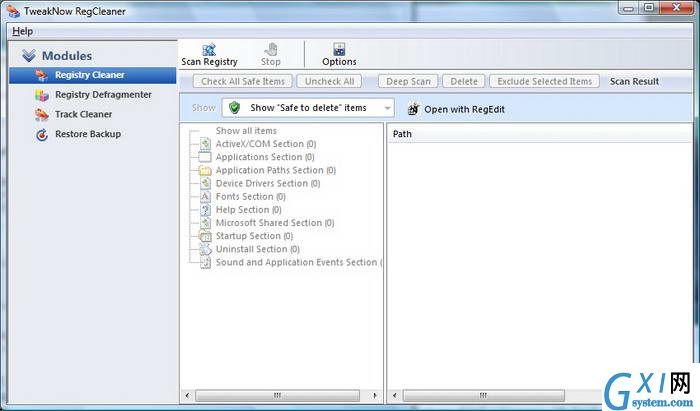Click the Deep Scan button
The width and height of the screenshot is (700, 411).
click(x=408, y=82)
